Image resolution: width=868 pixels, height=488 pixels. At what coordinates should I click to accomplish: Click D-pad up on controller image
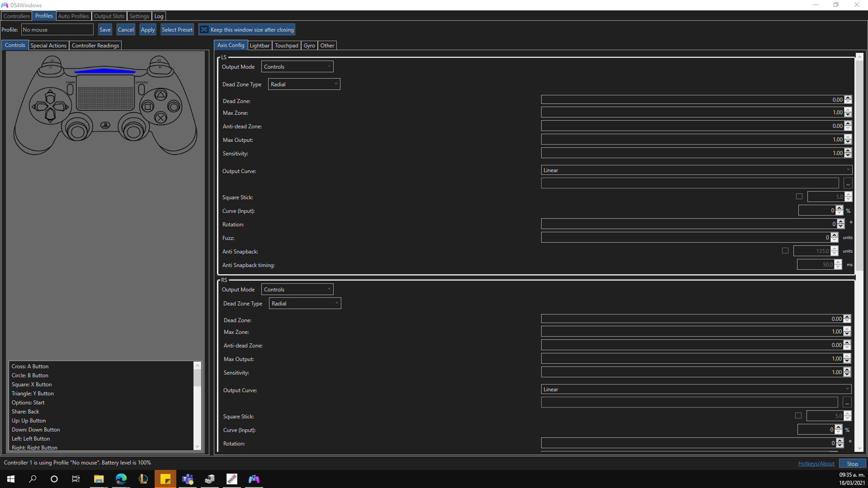50,96
